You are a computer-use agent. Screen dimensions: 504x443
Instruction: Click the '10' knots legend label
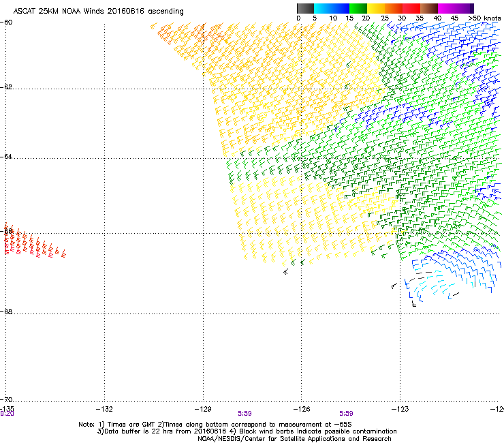pyautogui.click(x=333, y=18)
